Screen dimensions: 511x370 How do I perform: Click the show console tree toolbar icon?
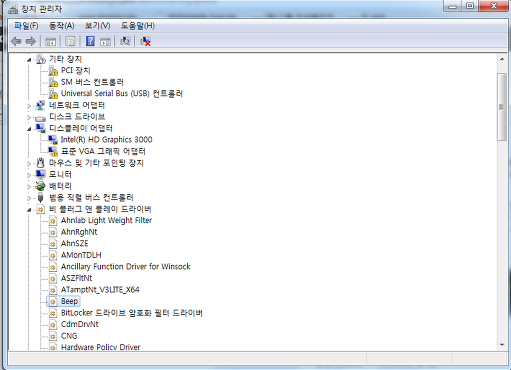pos(51,42)
